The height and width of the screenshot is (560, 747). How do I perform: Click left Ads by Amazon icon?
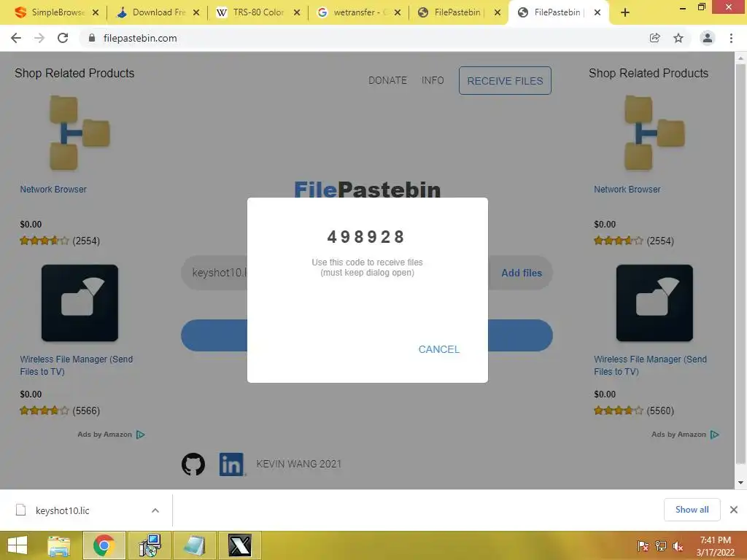point(141,435)
